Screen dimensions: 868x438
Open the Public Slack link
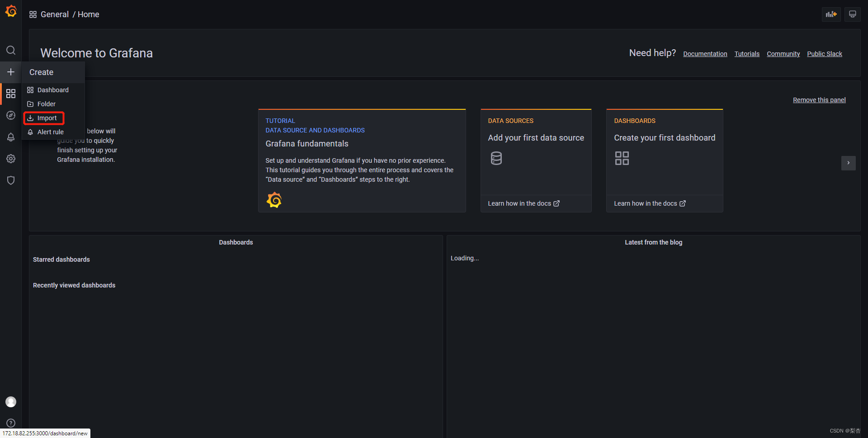click(825, 54)
